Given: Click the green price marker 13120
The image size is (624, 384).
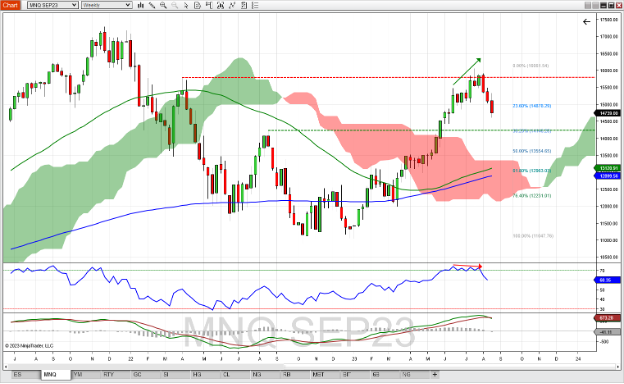Looking at the screenshot, I should point(608,168).
